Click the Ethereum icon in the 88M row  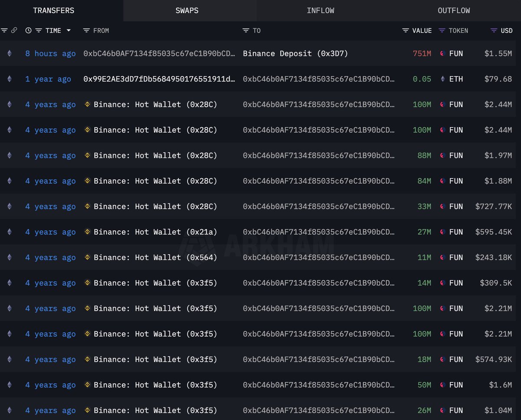point(10,155)
